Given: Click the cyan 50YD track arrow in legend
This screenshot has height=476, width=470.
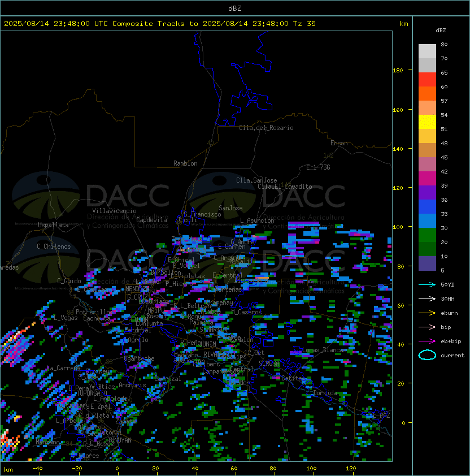Looking at the screenshot, I should [427, 284].
